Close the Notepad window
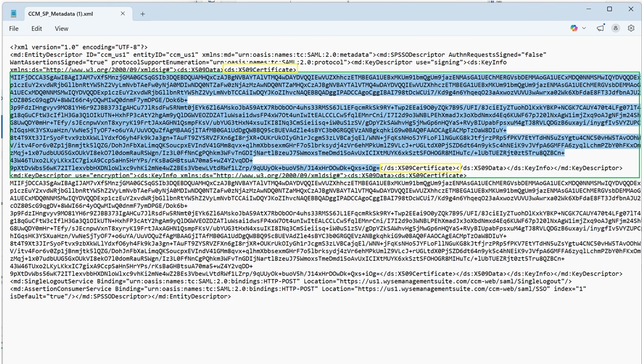This screenshot has height=364, width=642. (x=631, y=9)
